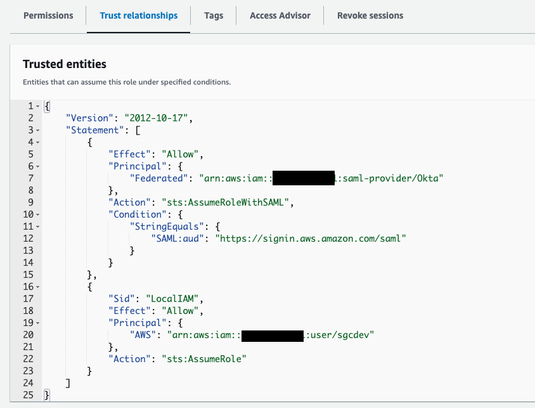Click the Trusted entities heading

click(64, 64)
